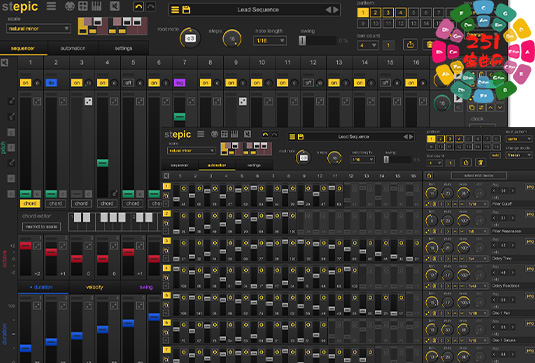This screenshot has height=363, width=535.
Task: Enable sequencer step 5 off button
Action: [128, 83]
